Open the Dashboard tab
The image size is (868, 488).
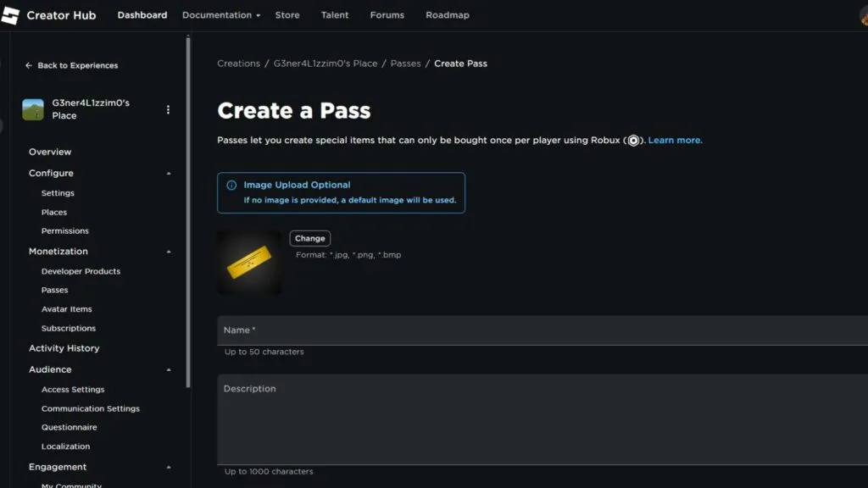142,15
